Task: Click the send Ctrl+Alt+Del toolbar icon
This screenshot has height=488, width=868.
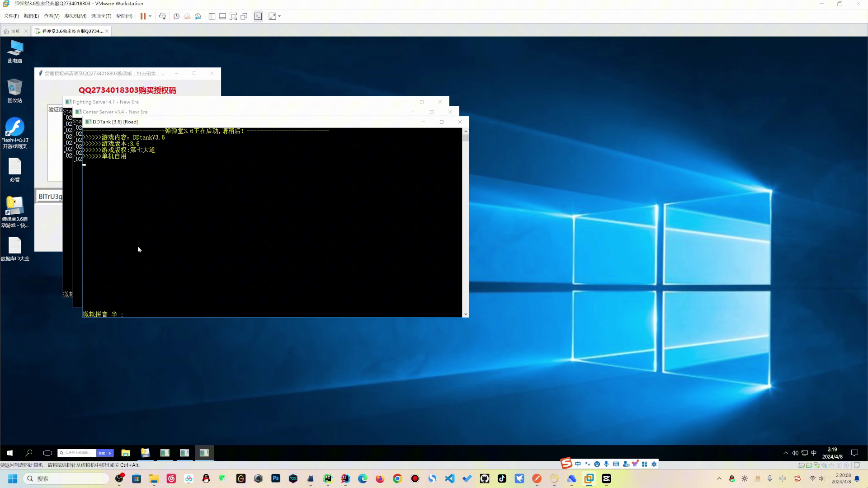Action: [162, 16]
